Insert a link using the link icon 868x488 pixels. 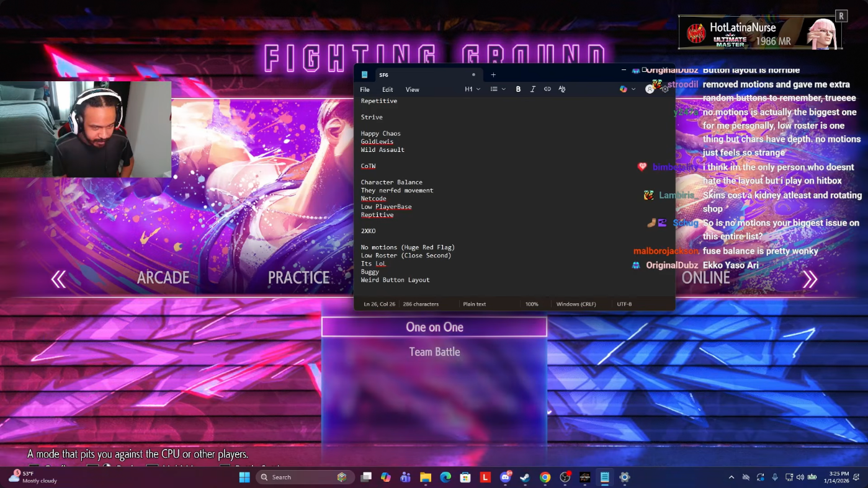pos(547,89)
